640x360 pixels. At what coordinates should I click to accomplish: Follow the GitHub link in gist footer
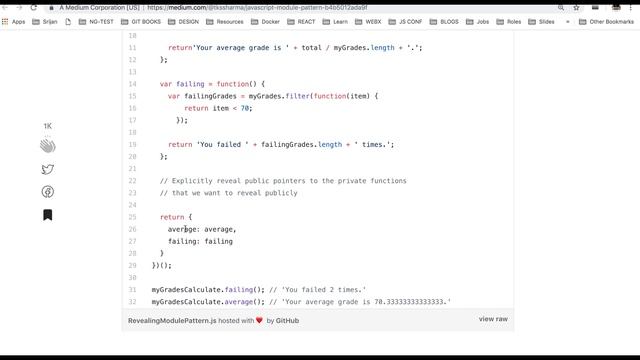tap(287, 321)
